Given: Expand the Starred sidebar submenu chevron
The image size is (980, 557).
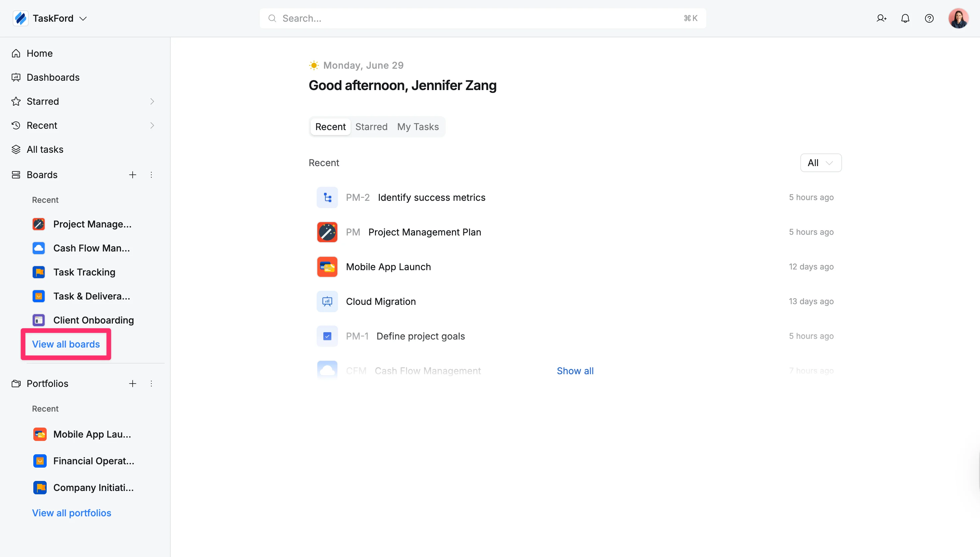Looking at the screenshot, I should [152, 101].
